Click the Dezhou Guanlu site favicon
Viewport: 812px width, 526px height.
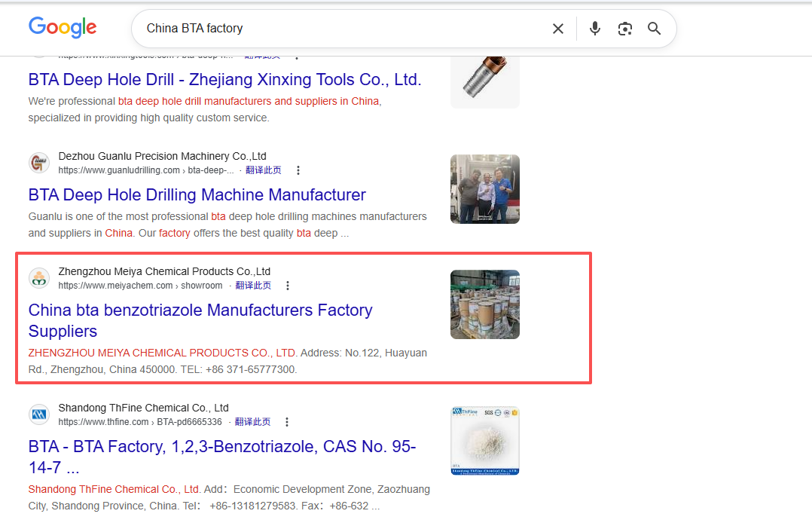click(x=39, y=164)
